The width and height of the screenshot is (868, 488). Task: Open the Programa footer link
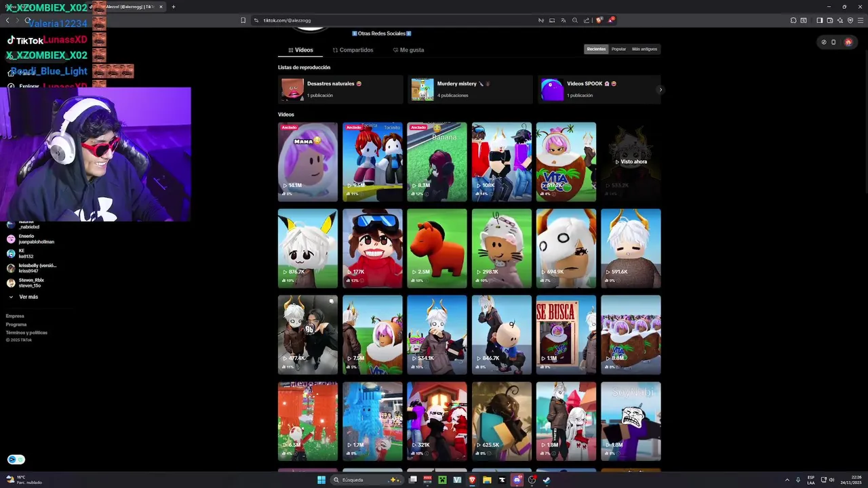coord(16,325)
